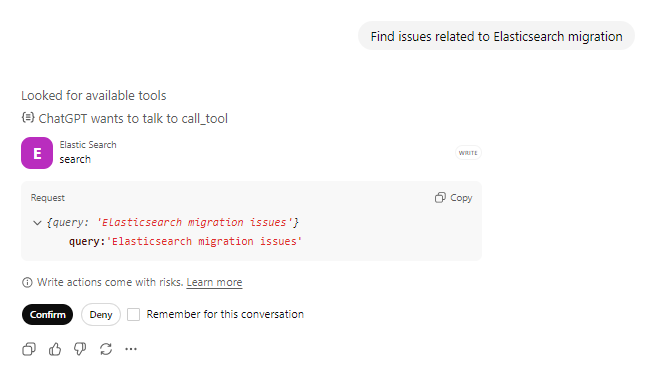Click the user message about Elasticsearch migration

[x=496, y=36]
